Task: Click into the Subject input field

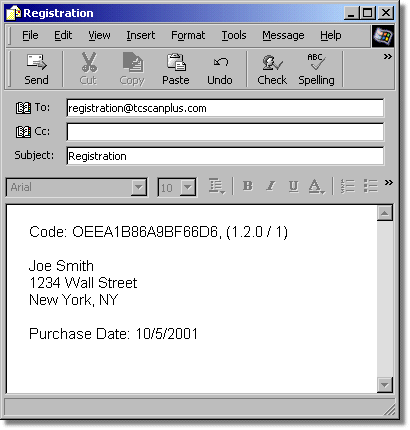Action: tap(225, 156)
